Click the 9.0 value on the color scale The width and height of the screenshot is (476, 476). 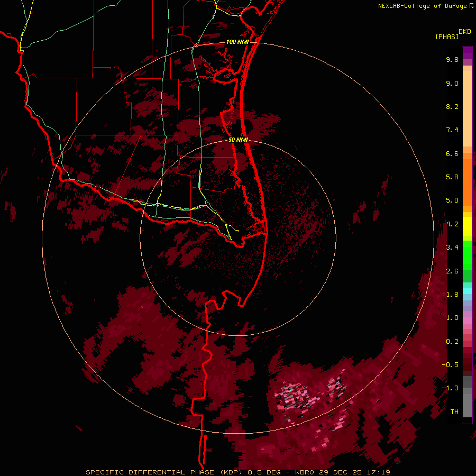click(452, 83)
